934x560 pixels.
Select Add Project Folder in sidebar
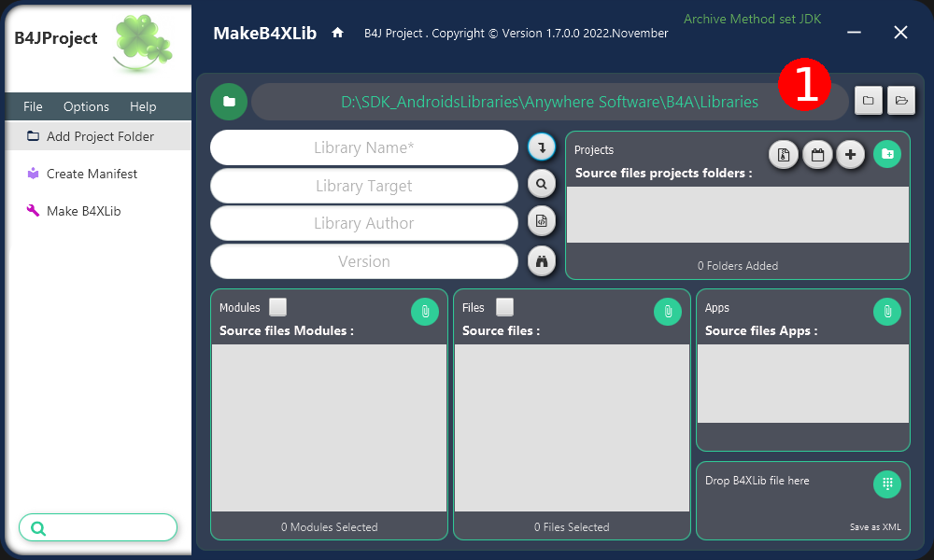point(98,136)
